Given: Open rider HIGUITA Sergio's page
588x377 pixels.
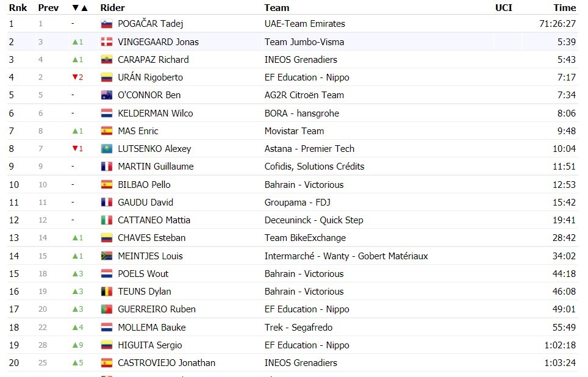Looking at the screenshot, I should [150, 345].
